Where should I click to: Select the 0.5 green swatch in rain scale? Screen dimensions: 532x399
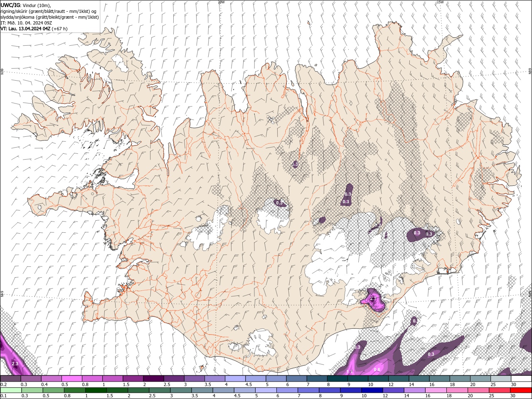(x=53, y=390)
